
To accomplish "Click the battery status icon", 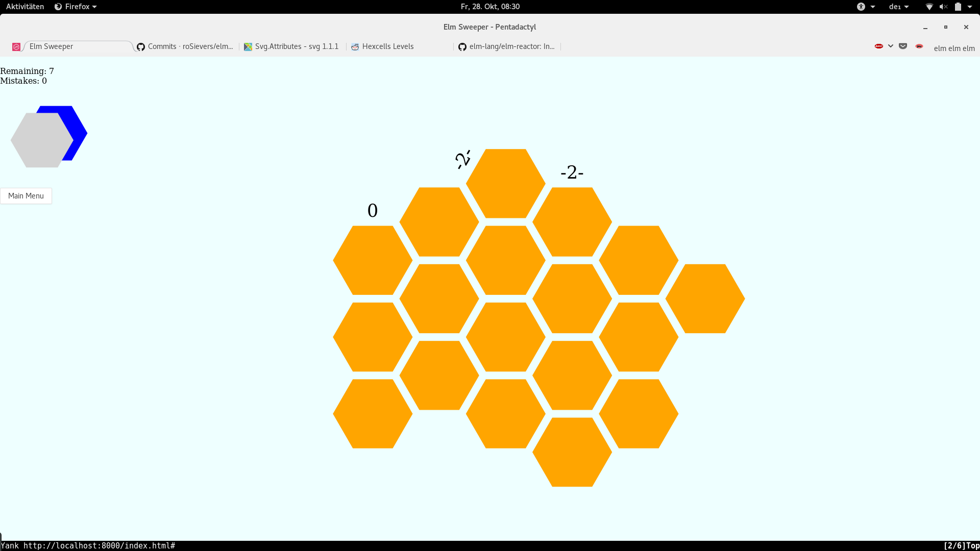I will pyautogui.click(x=958, y=7).
